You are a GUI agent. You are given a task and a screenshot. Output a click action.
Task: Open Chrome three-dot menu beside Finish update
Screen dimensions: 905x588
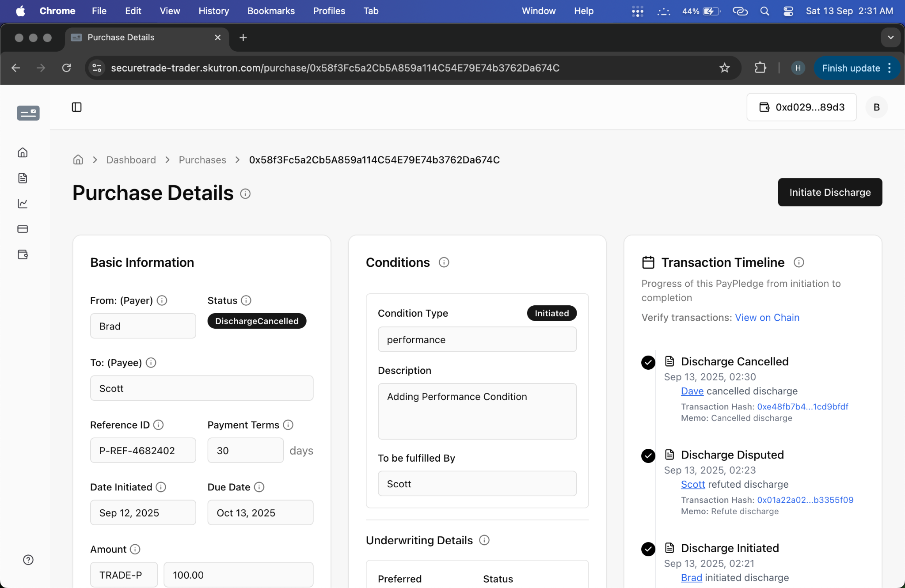tap(890, 68)
